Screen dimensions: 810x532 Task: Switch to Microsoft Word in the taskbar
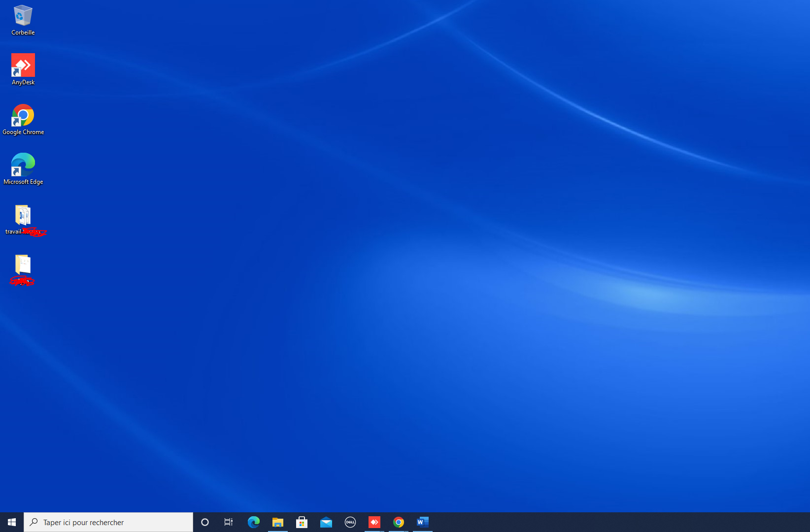(x=423, y=522)
